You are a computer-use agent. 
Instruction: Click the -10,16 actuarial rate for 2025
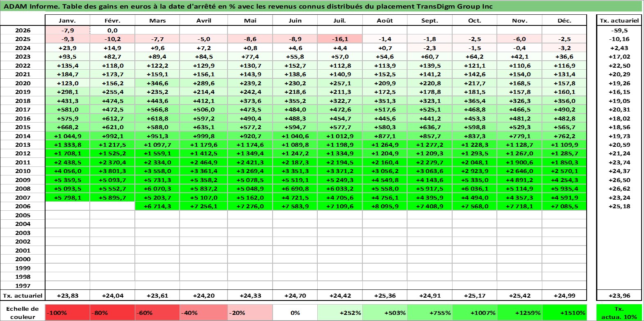point(619,39)
